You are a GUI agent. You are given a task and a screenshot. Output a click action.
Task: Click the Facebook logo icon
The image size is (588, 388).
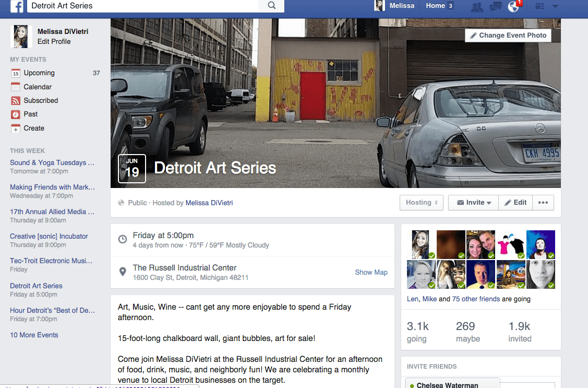pyautogui.click(x=17, y=6)
